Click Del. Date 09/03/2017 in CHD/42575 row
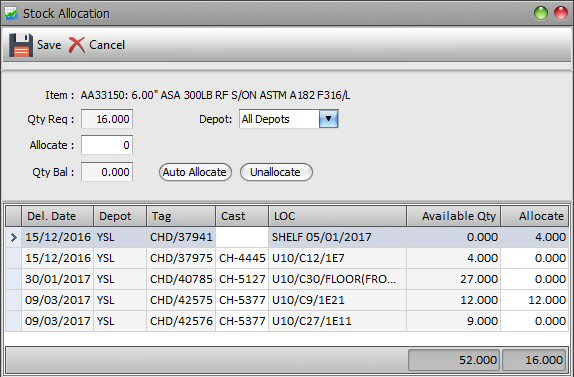This screenshot has height=377, width=574. pyautogui.click(x=57, y=300)
